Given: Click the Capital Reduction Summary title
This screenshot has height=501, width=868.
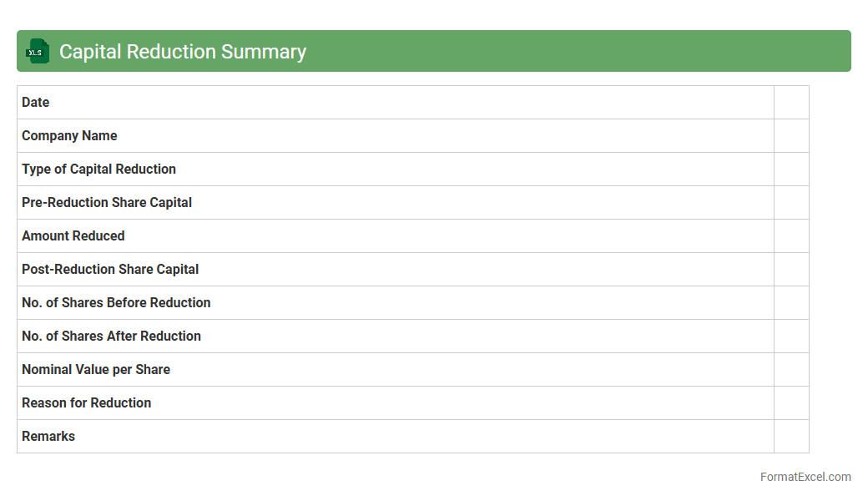Looking at the screenshot, I should (182, 52).
